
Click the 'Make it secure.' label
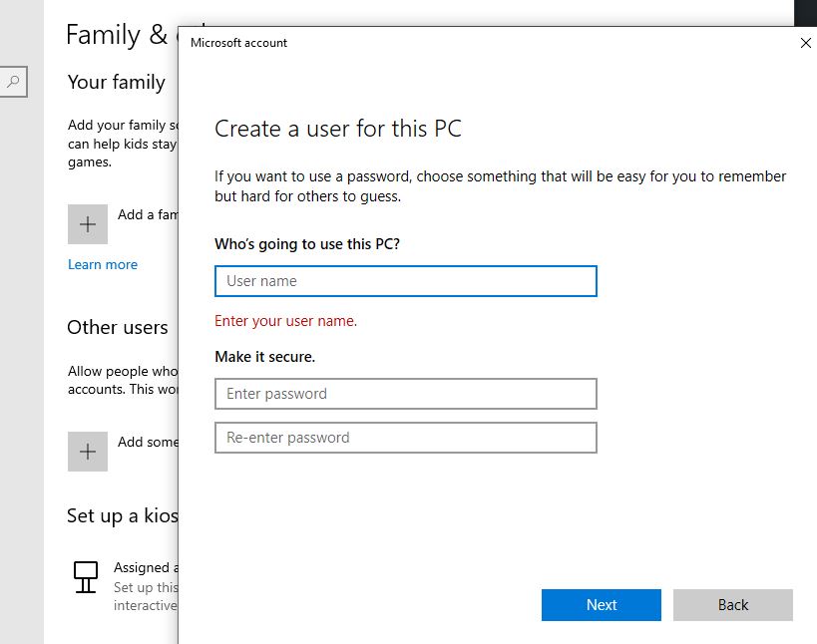coord(264,356)
